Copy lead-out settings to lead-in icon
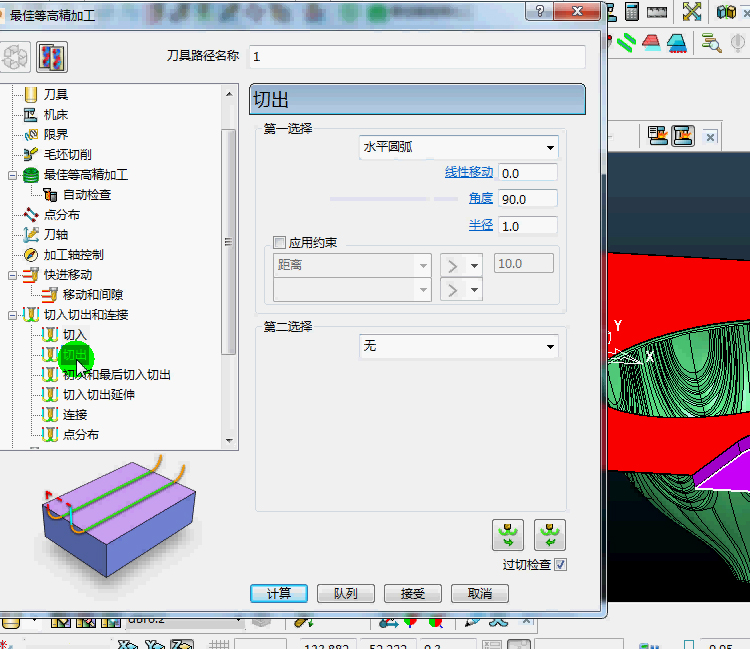Image resolution: width=750 pixels, height=649 pixels. (x=550, y=535)
